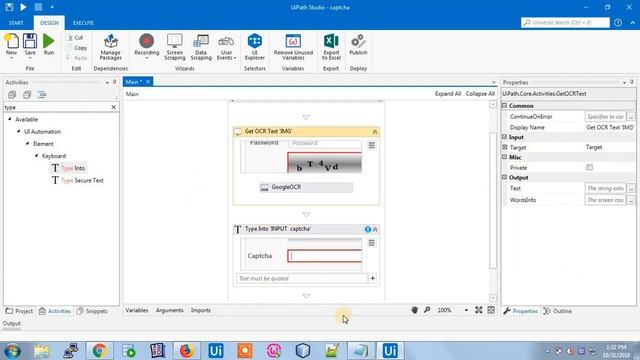640x360 pixels.
Task: Click the fit to screen icon
Action: [x=479, y=310]
